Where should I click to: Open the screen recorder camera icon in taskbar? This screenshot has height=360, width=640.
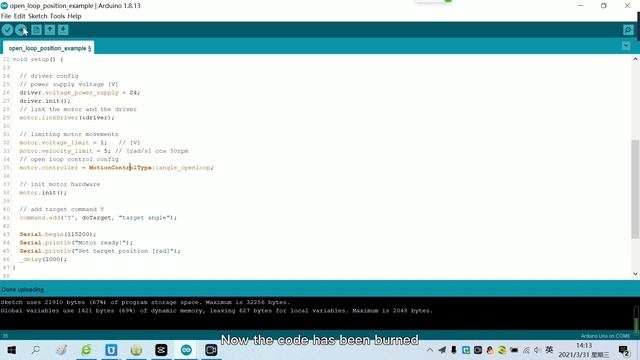[211, 350]
